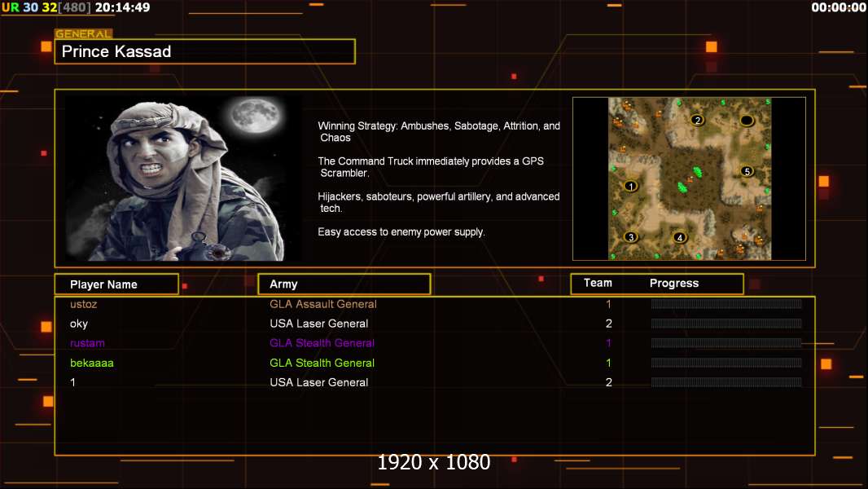Viewport: 868px width, 489px height.
Task: Click the Command Truck GPS Scrambler text
Action: point(431,167)
